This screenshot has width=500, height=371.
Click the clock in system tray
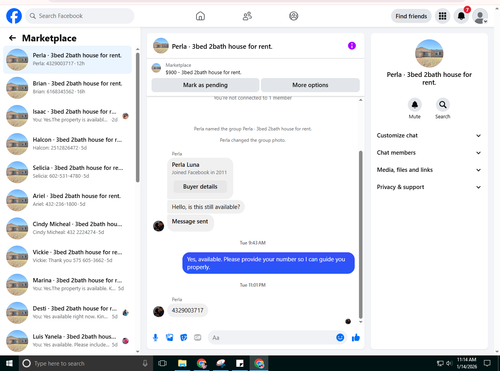point(467,363)
